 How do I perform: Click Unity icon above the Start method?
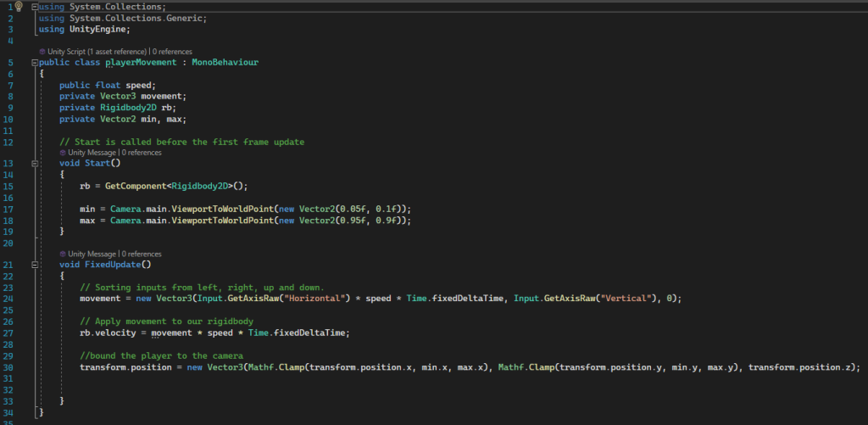[63, 153]
